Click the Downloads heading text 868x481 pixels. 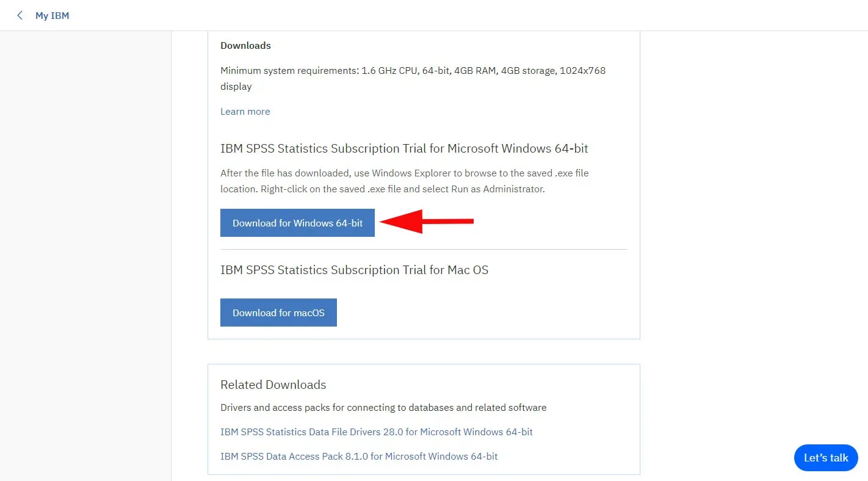pos(245,46)
